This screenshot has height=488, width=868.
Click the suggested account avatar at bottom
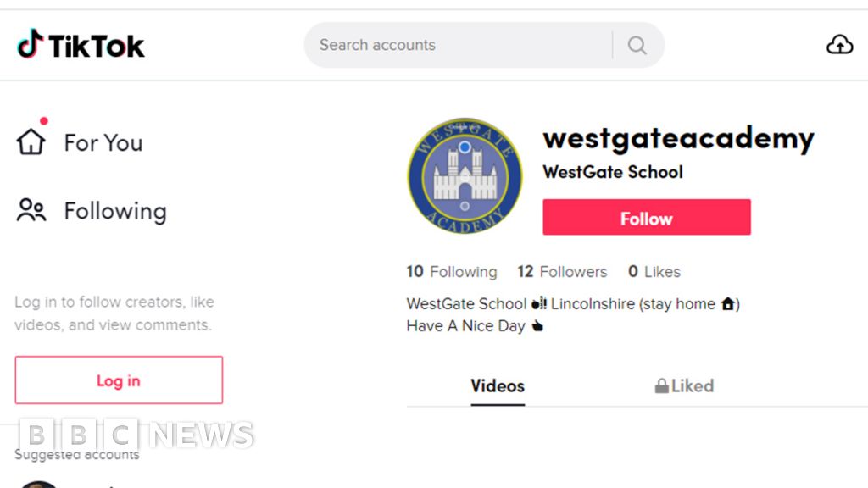click(39, 484)
